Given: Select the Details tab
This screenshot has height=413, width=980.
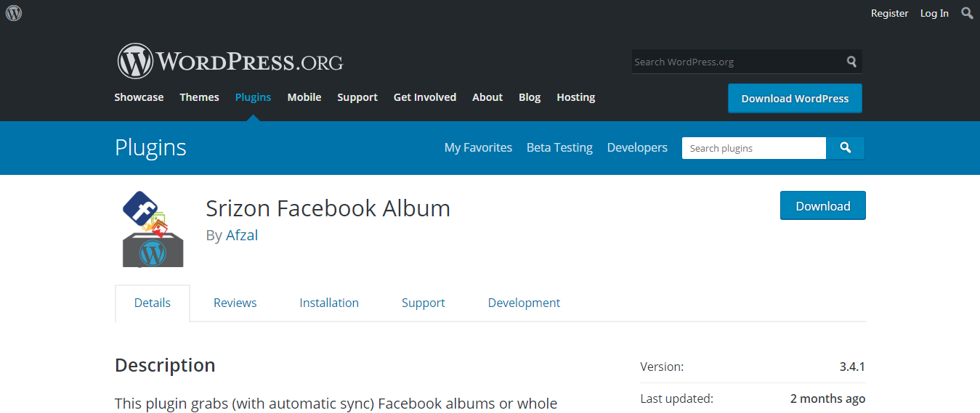Looking at the screenshot, I should coord(153,303).
